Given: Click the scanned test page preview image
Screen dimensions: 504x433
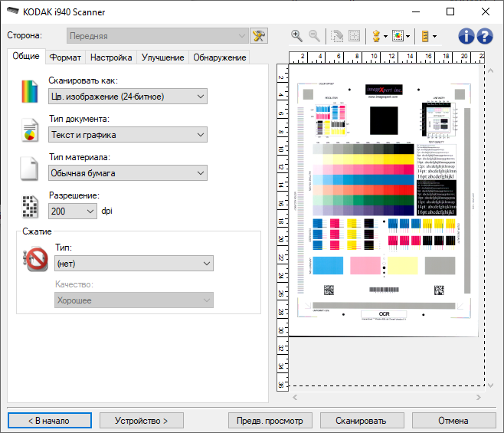Looking at the screenshot, I should (x=385, y=199).
